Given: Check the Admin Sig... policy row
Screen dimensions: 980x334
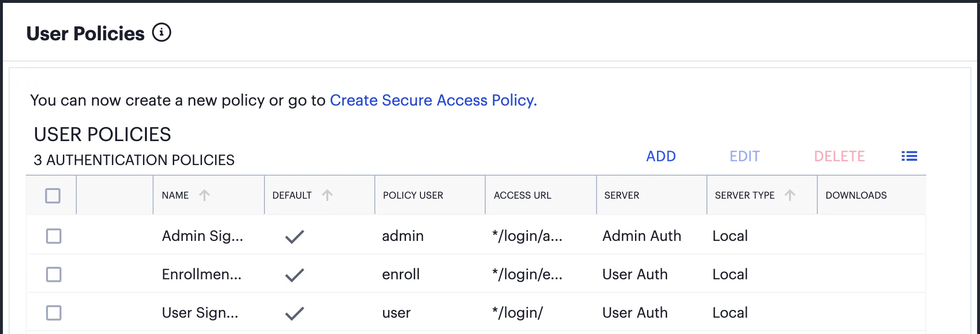Looking at the screenshot, I should click(x=54, y=236).
